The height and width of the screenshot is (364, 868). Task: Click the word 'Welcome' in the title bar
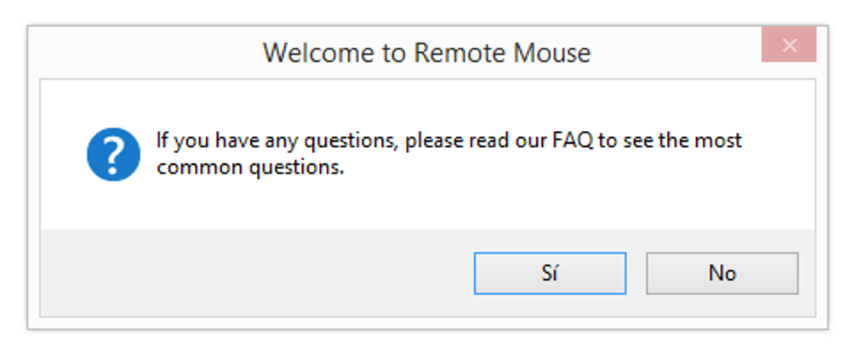[319, 53]
